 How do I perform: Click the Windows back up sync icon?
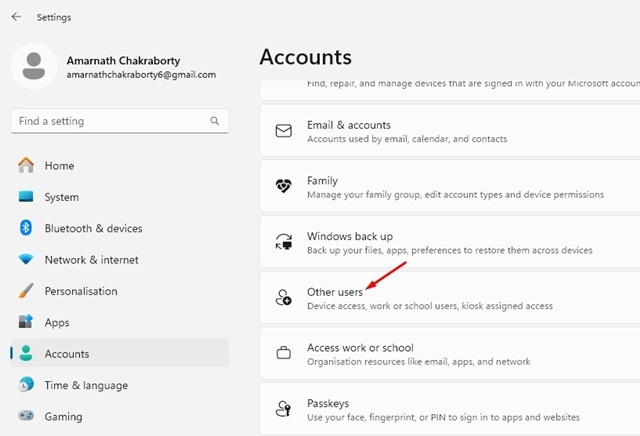pyautogui.click(x=284, y=242)
